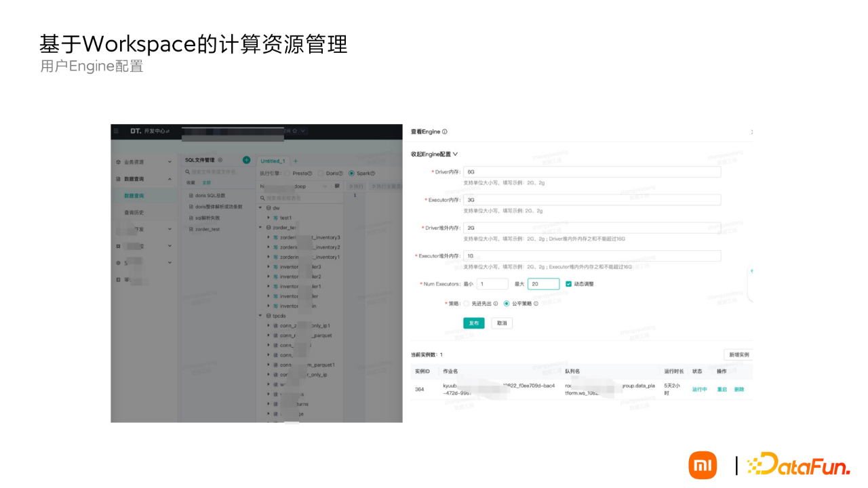Click the 新增实例 button
The image size is (868, 488).
738,354
